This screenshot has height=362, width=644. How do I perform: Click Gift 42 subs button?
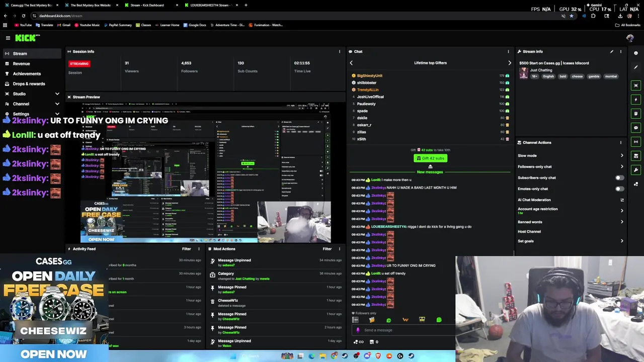430,158
